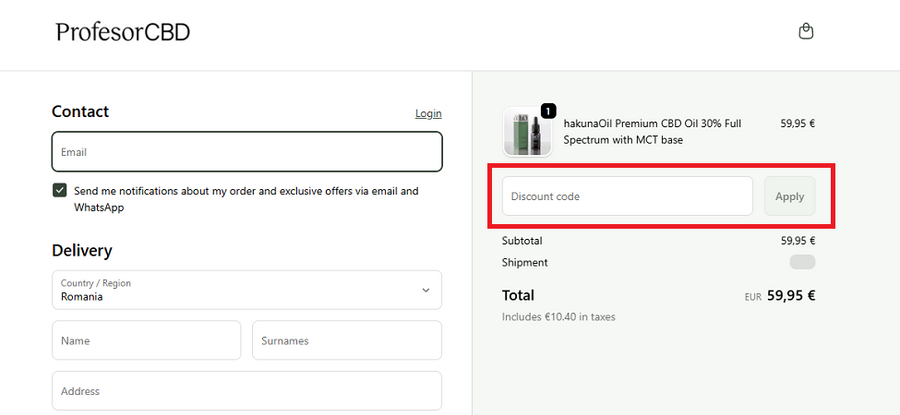900x415 pixels.
Task: Click into the Surnames field
Action: coord(347,340)
